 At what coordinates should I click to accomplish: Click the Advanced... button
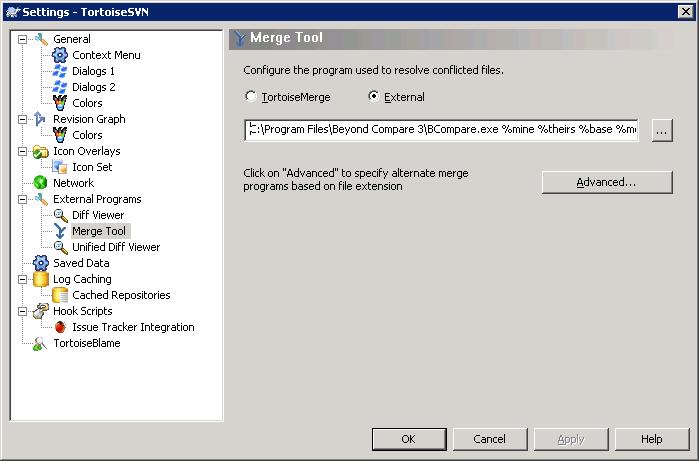click(607, 182)
